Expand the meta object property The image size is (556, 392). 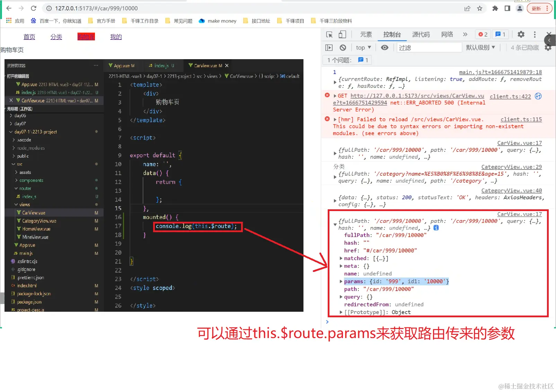pos(341,266)
